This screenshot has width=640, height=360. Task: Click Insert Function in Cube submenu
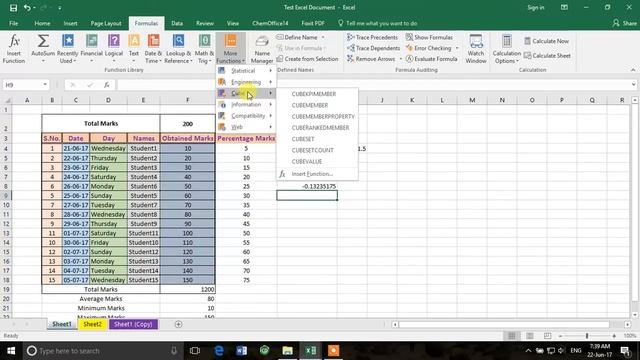click(312, 174)
